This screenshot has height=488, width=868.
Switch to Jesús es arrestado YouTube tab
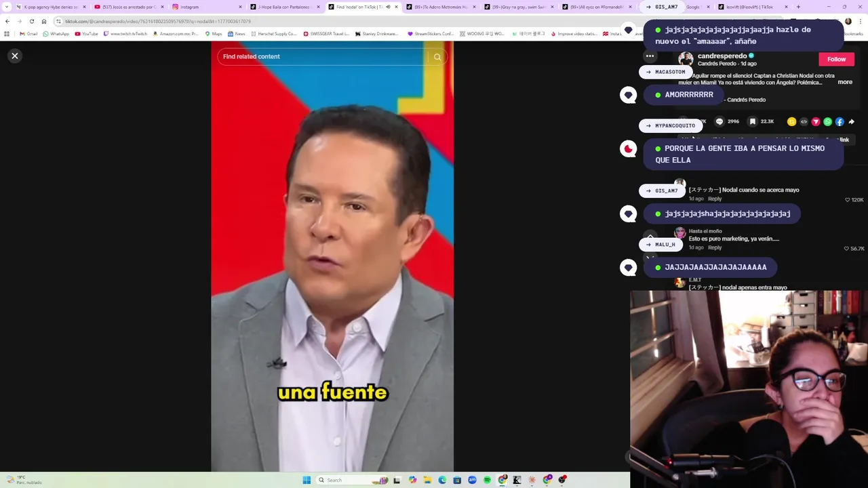129,7
